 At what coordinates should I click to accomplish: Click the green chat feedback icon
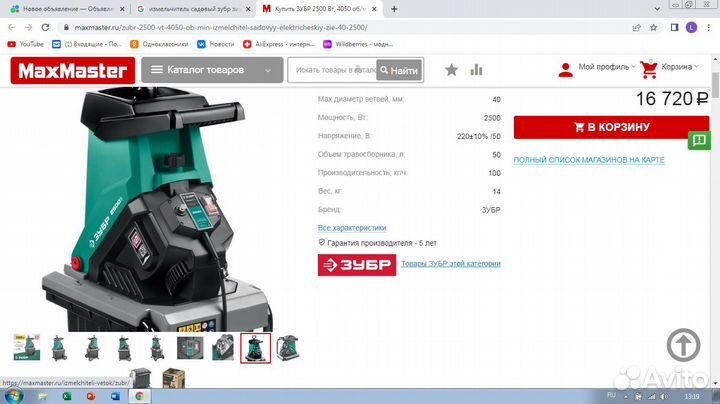point(700,140)
